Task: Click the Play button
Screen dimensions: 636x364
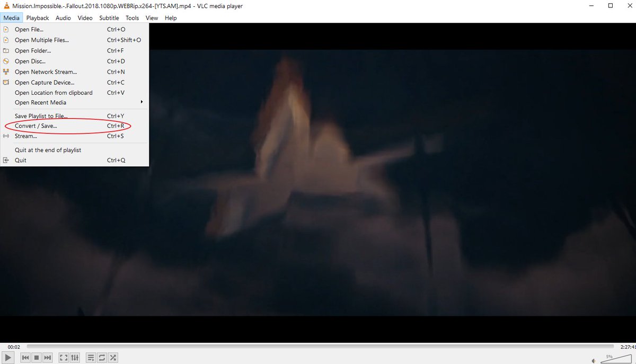Action: pos(8,358)
